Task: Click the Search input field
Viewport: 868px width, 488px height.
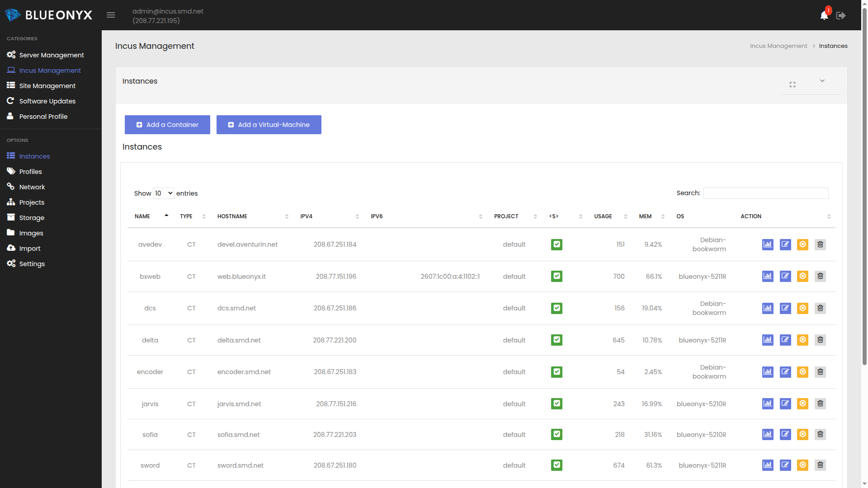Action: [x=765, y=193]
